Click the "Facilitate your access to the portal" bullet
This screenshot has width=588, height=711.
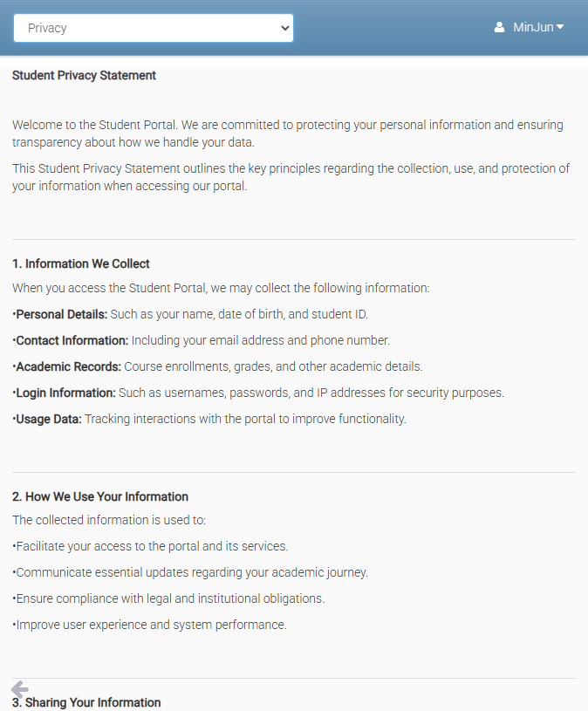click(152, 546)
